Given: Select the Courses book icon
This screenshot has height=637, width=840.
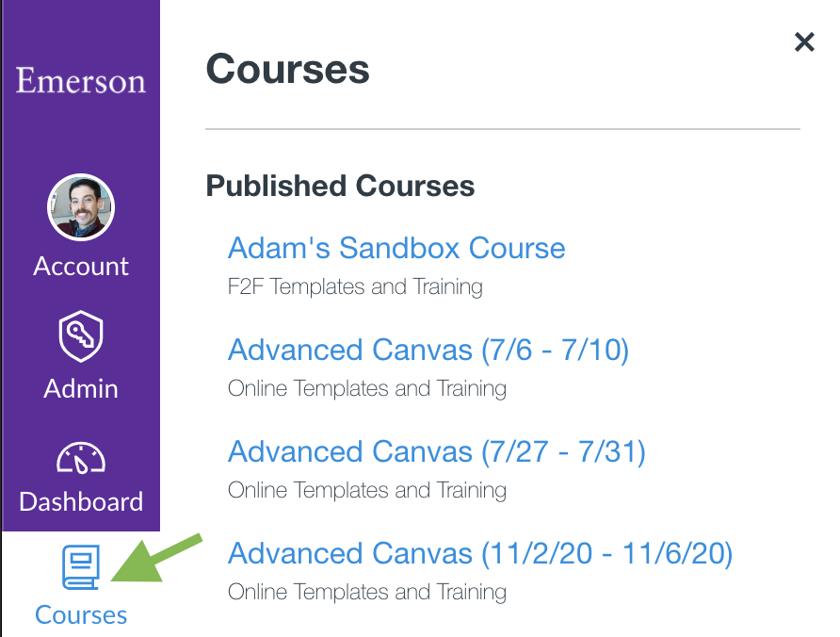Looking at the screenshot, I should pos(80,568).
